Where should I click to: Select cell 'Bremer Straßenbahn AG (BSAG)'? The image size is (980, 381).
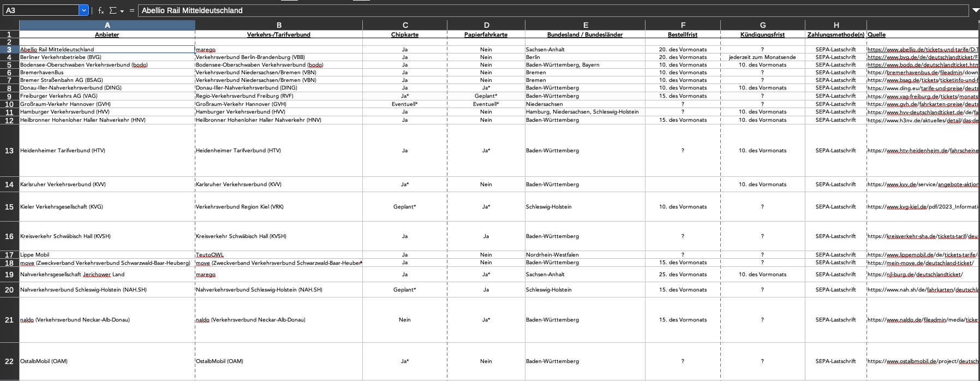107,80
